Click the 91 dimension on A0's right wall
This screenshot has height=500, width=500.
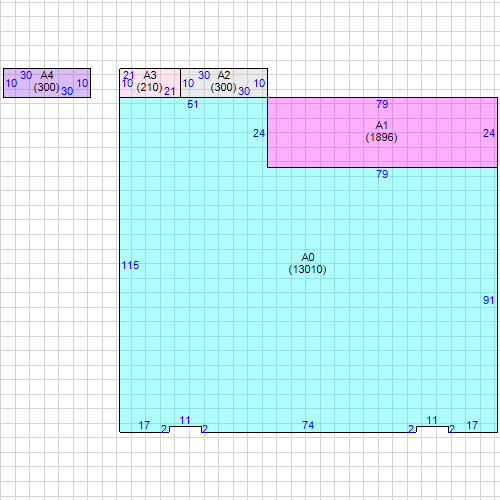click(489, 300)
